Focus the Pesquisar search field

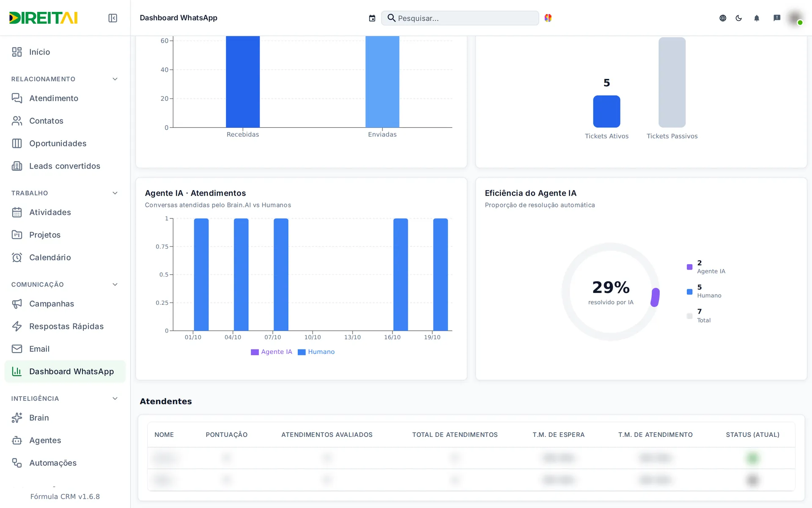pos(460,18)
